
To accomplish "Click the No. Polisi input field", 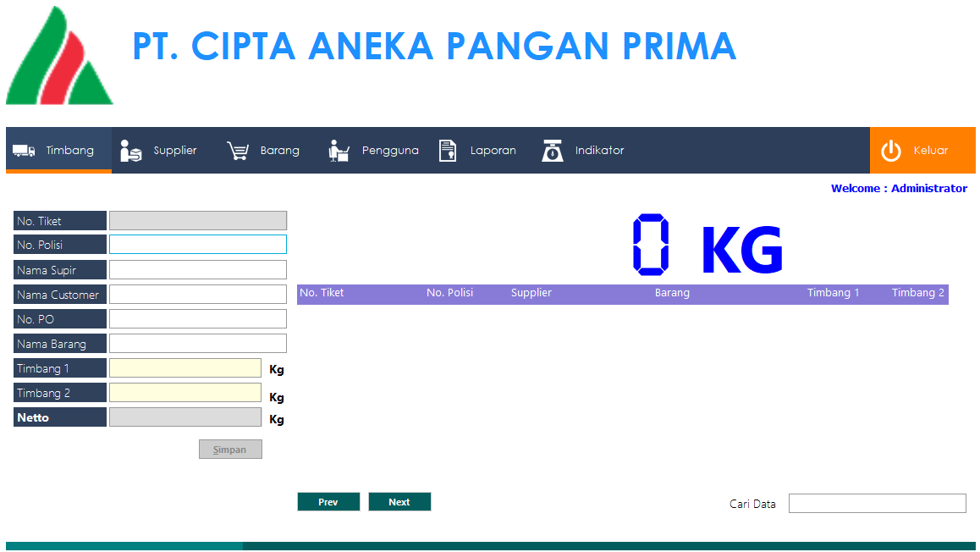I will point(198,245).
